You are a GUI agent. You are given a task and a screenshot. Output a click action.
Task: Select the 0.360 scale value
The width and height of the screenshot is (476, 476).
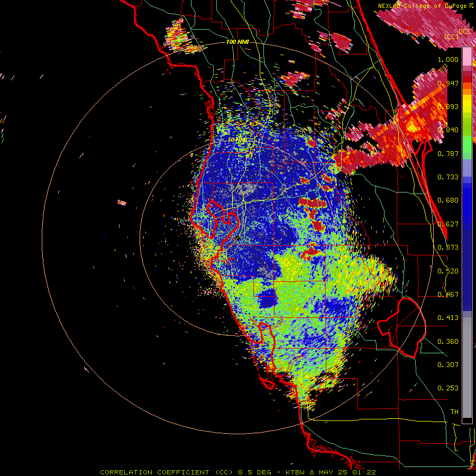(x=448, y=342)
